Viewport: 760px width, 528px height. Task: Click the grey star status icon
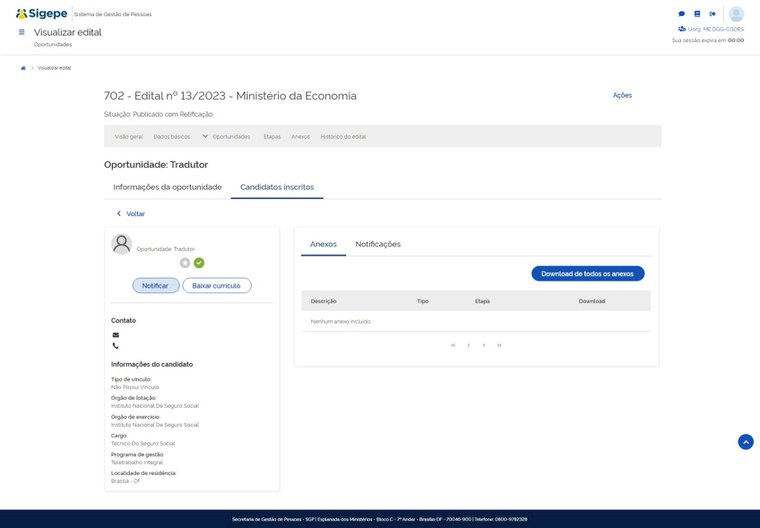[x=185, y=263]
